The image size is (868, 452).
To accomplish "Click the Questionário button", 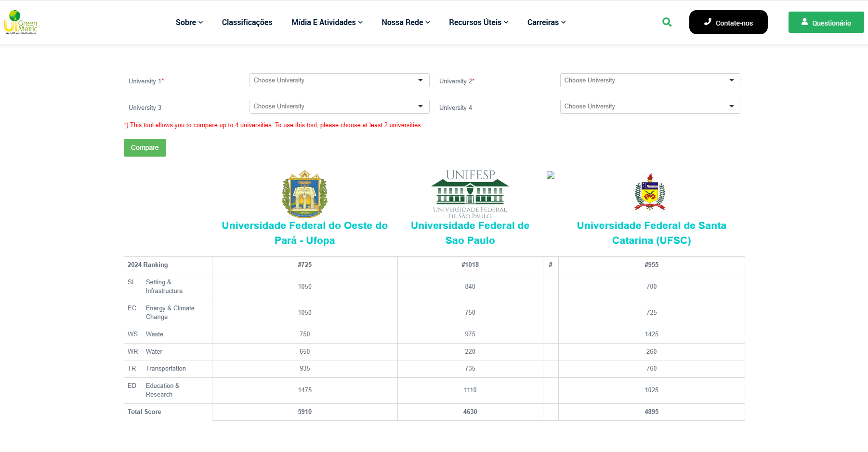I will [826, 22].
